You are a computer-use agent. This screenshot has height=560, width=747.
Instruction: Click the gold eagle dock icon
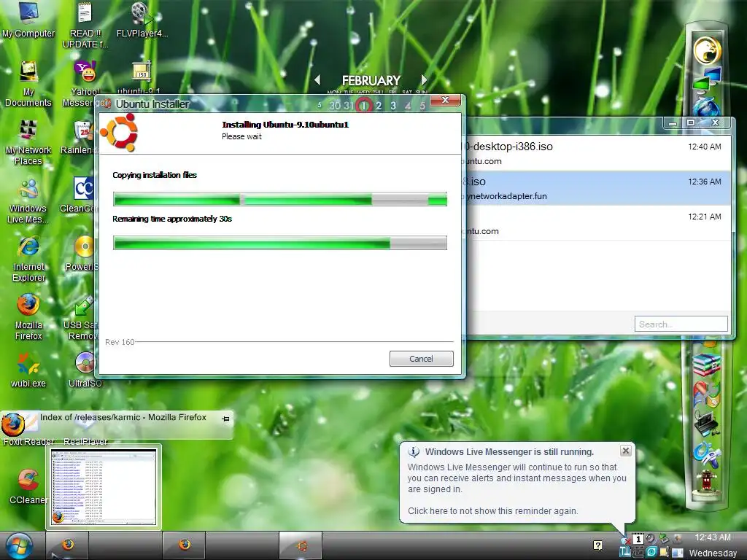tap(707, 50)
